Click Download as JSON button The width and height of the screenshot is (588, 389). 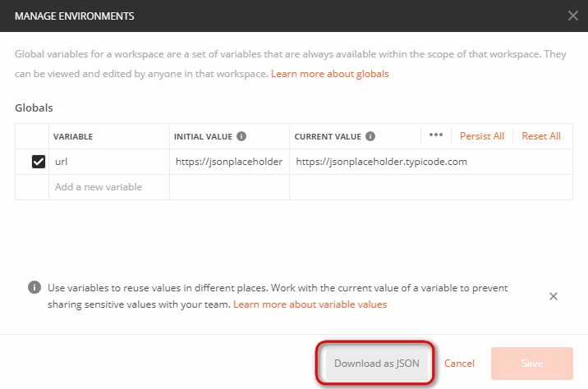pyautogui.click(x=377, y=363)
